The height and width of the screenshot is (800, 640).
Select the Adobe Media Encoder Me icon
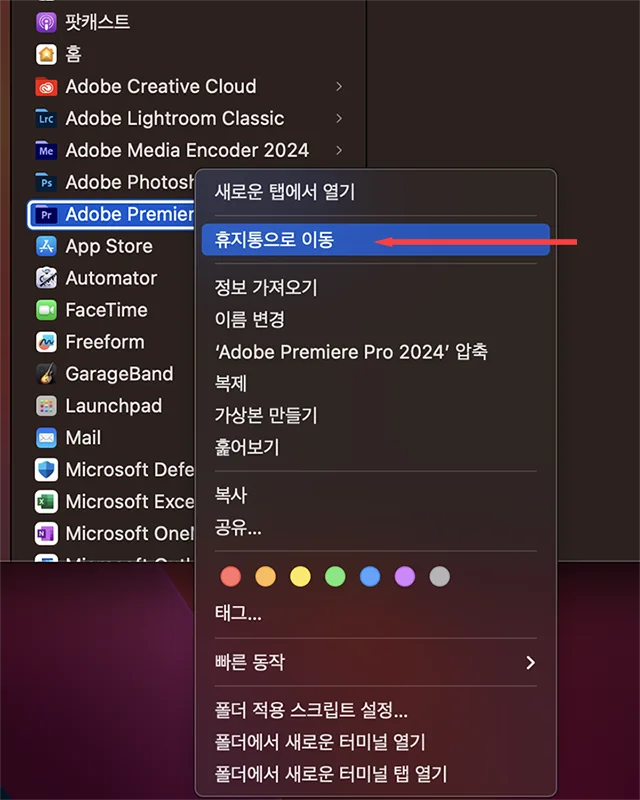tap(46, 151)
